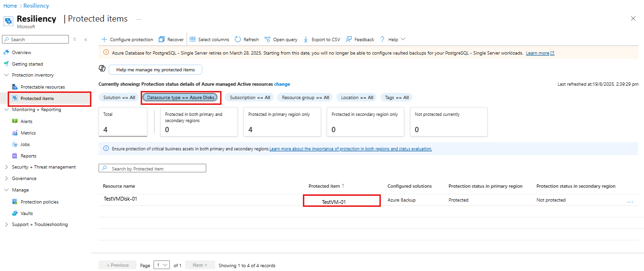This screenshot has width=644, height=271.
Task: Click the sidebar Search field
Action: click(x=36, y=39)
